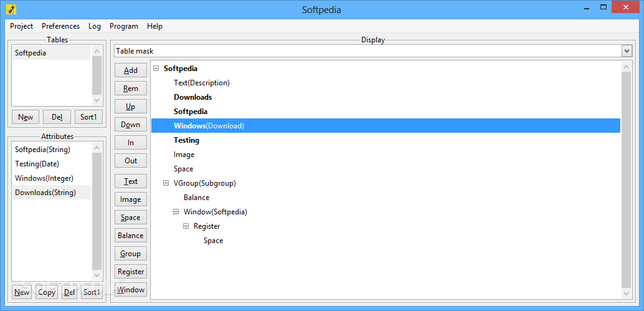Select Windows(Download) tree item
Screen dimensions: 644x311
(386, 126)
